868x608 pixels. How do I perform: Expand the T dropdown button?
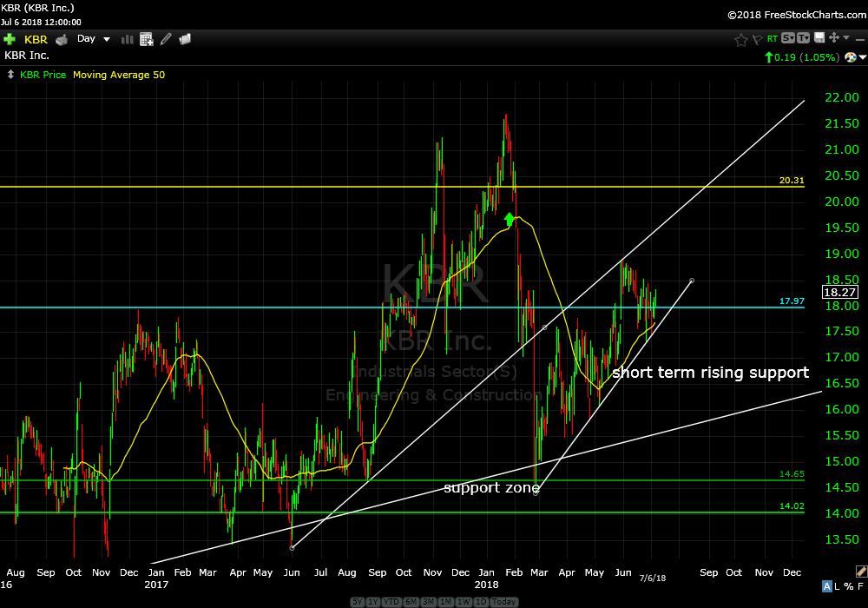click(x=803, y=38)
